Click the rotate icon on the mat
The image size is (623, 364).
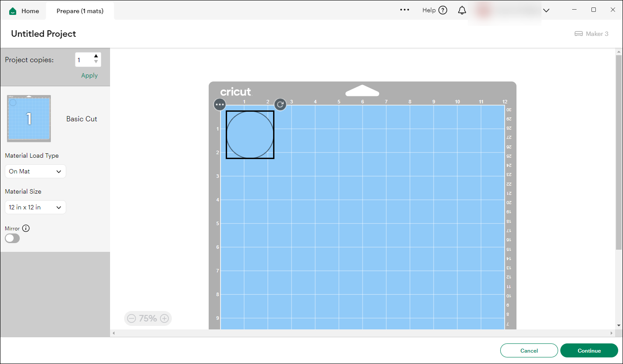(280, 105)
